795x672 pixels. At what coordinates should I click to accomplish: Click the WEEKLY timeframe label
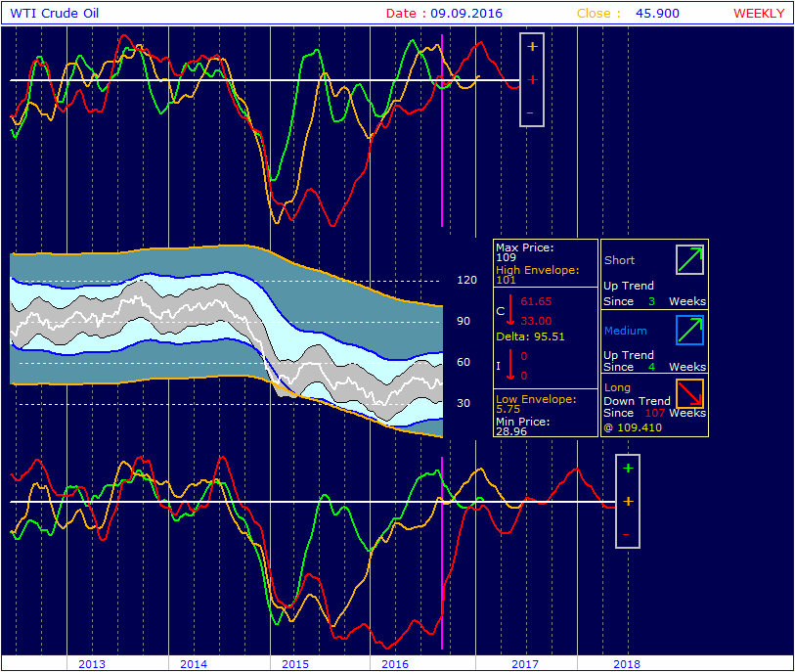pyautogui.click(x=759, y=14)
